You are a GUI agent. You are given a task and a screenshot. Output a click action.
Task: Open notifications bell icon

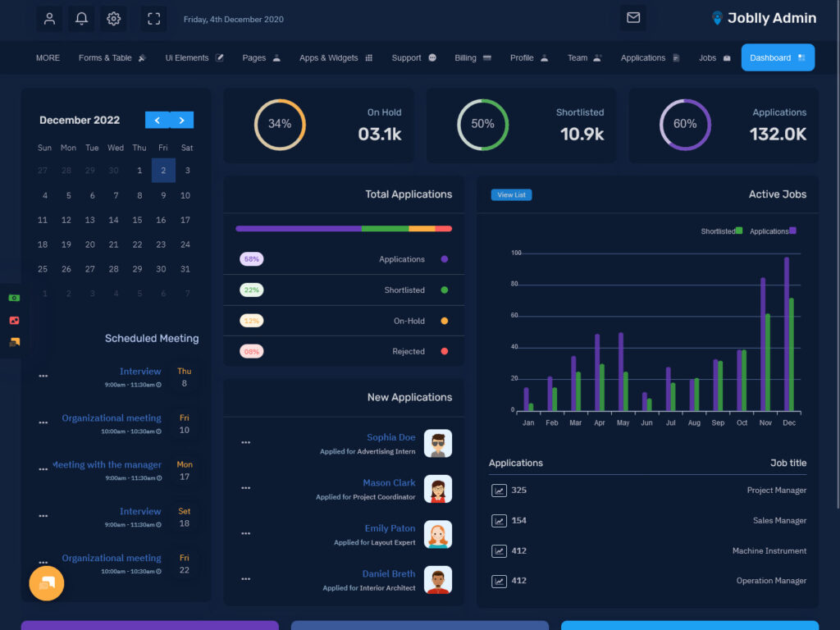click(81, 19)
